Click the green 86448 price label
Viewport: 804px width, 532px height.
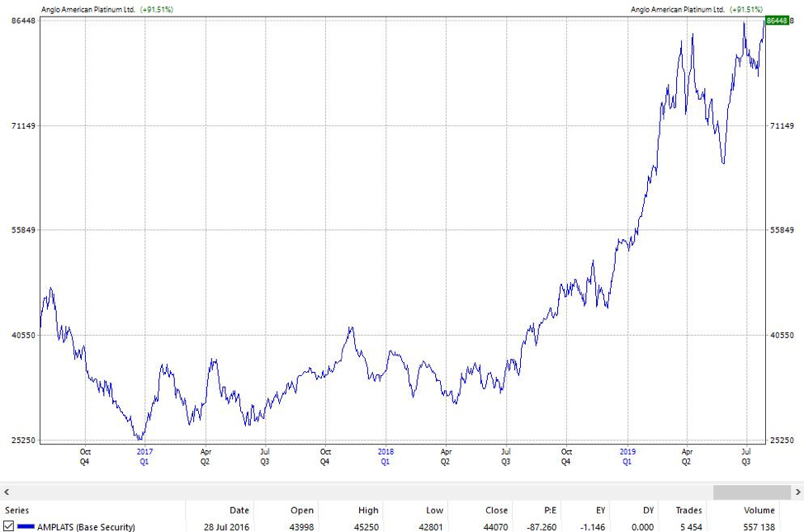coord(776,21)
